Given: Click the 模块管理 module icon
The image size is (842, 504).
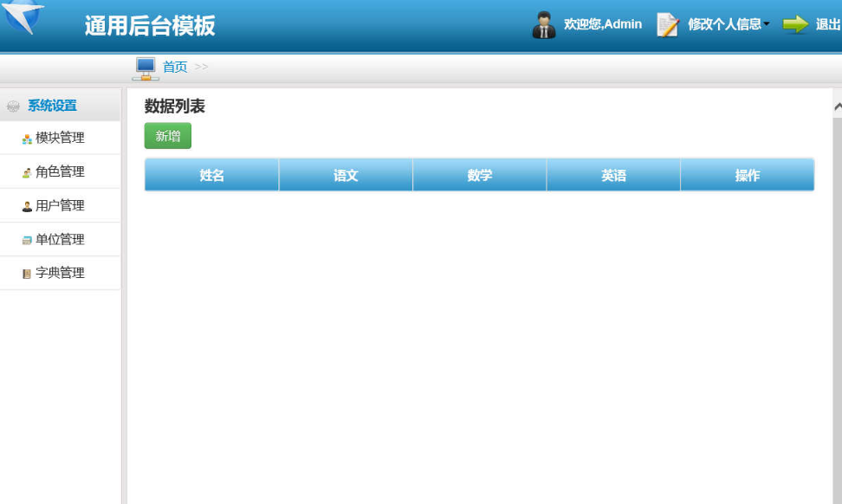Looking at the screenshot, I should [x=27, y=139].
